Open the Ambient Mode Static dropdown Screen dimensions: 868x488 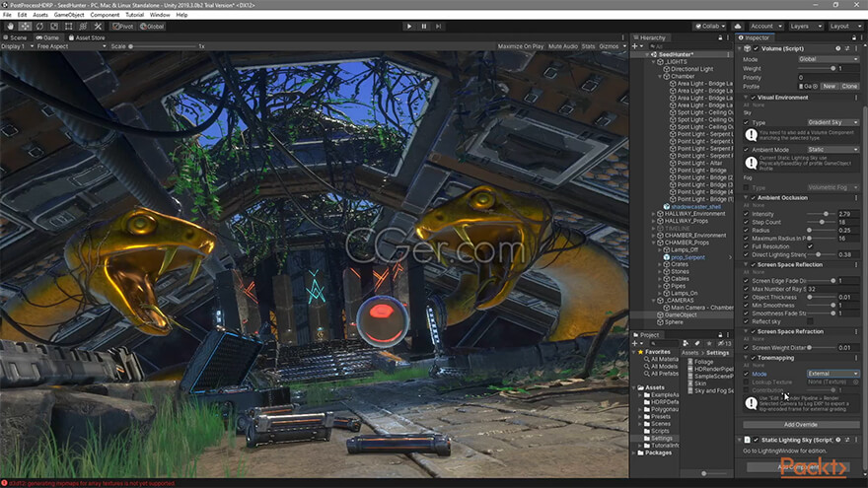(832, 150)
